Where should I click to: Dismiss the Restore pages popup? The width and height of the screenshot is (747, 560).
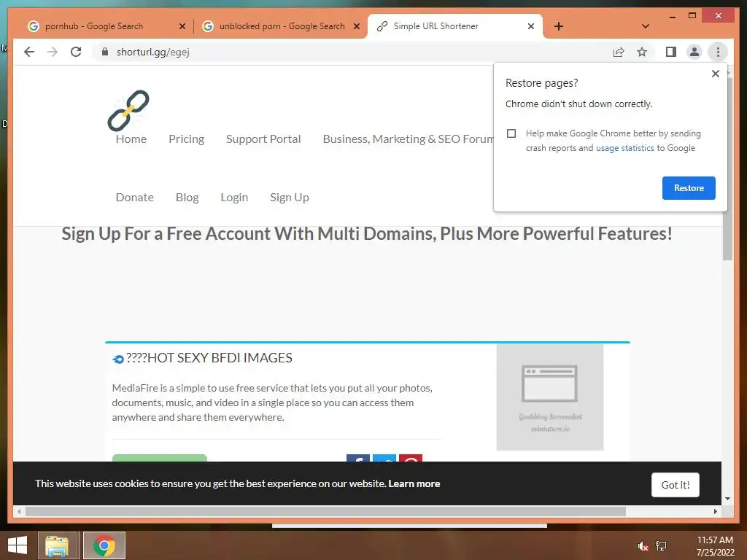pos(715,74)
